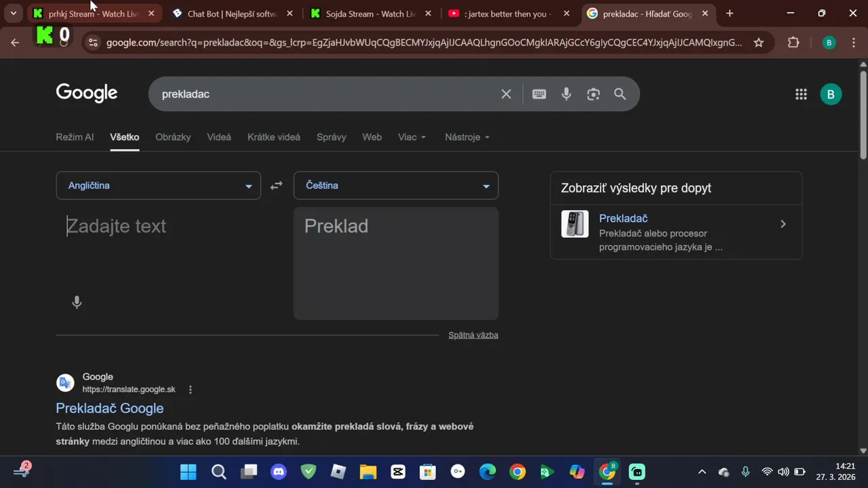
Task: Open the Správy tab
Action: click(331, 137)
